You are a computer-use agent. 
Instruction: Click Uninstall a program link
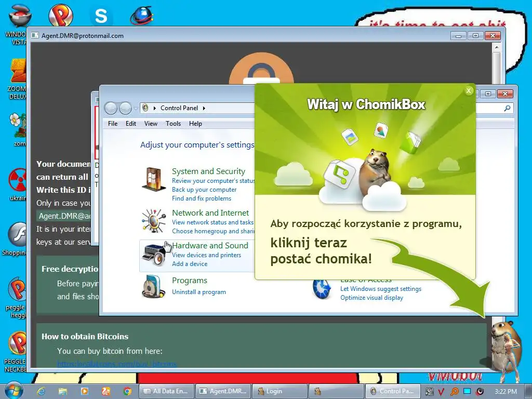(x=198, y=292)
